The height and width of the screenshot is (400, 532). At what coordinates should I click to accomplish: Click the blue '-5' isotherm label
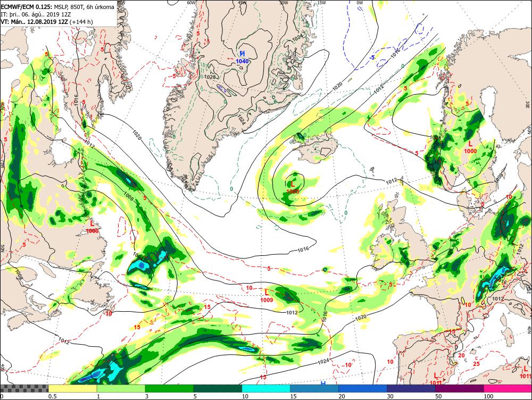372,57
